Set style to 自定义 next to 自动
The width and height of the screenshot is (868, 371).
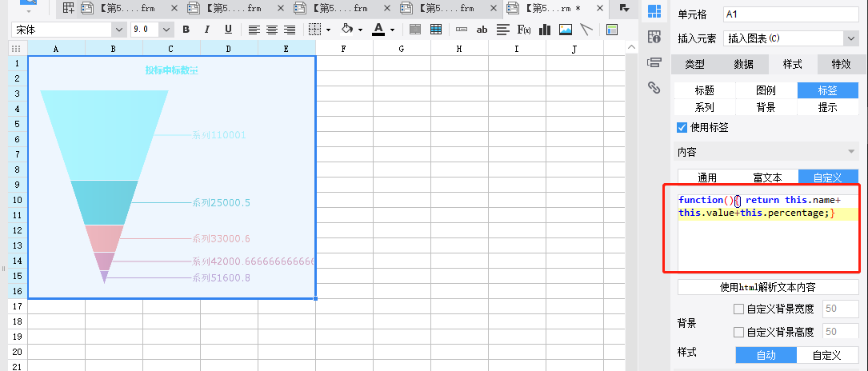pos(827,356)
